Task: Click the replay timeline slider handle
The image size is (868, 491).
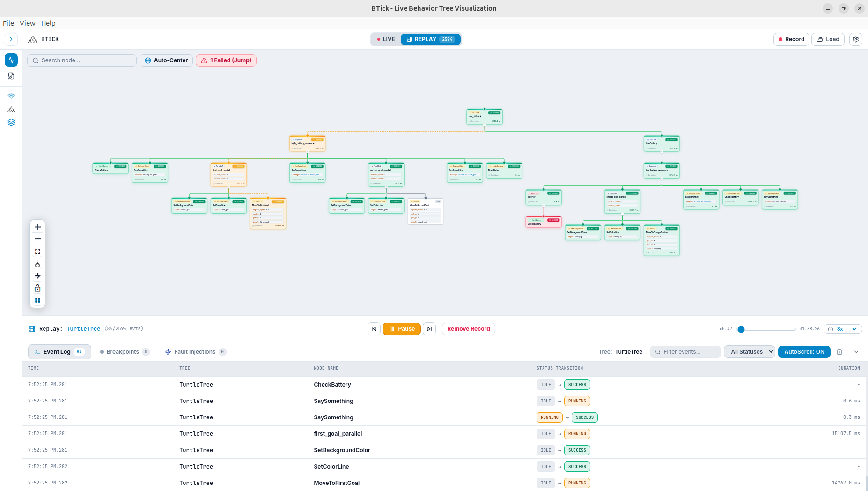Action: click(x=741, y=329)
